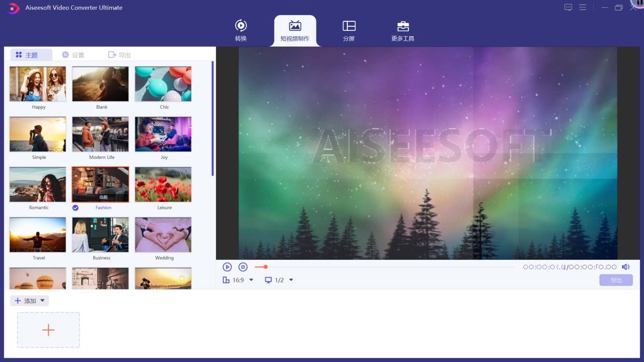Click the 更多工具 toolbox icon
Viewport: 644px width, 362px height.
click(403, 26)
